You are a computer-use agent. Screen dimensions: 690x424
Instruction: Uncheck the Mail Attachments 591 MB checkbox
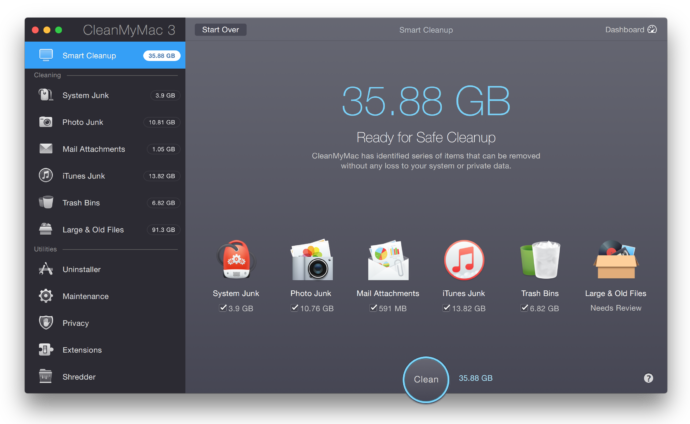374,308
